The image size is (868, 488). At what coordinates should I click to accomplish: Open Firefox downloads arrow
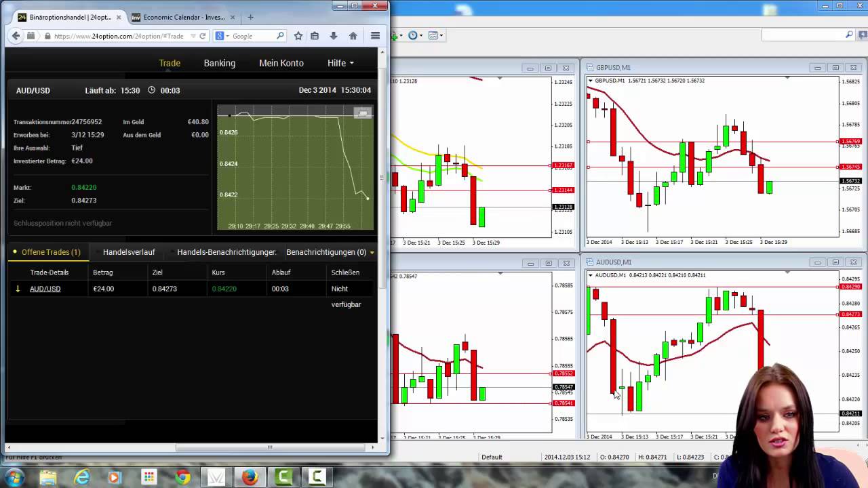point(334,36)
